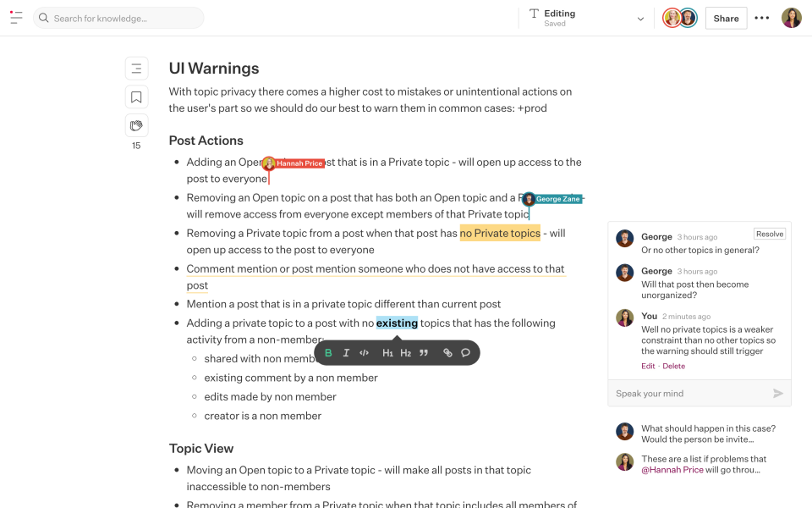The width and height of the screenshot is (812, 508).
Task: Click the search magnifier icon
Action: [x=43, y=18]
